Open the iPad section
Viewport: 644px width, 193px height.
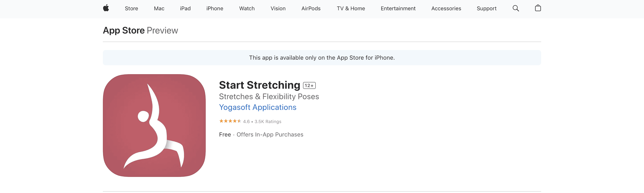coord(185,8)
